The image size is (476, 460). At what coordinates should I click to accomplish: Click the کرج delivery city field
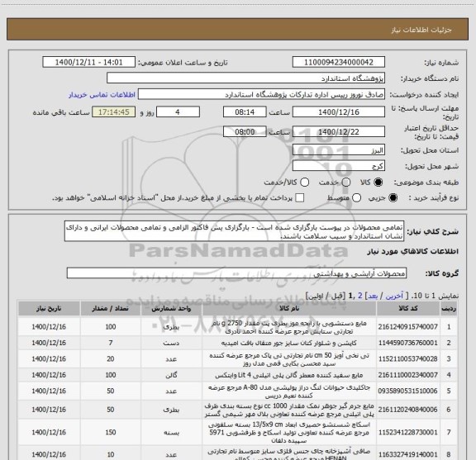pos(339,166)
